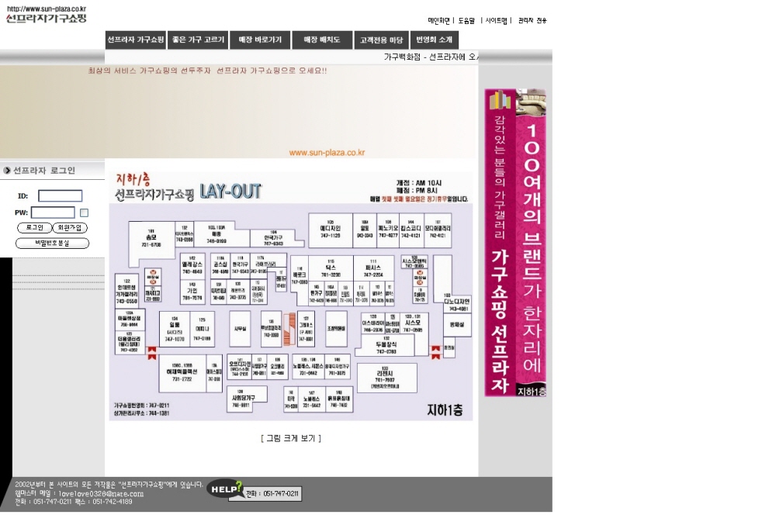Go to 매장 배치도 menu
Screen dimensions: 776x532
coord(322,40)
